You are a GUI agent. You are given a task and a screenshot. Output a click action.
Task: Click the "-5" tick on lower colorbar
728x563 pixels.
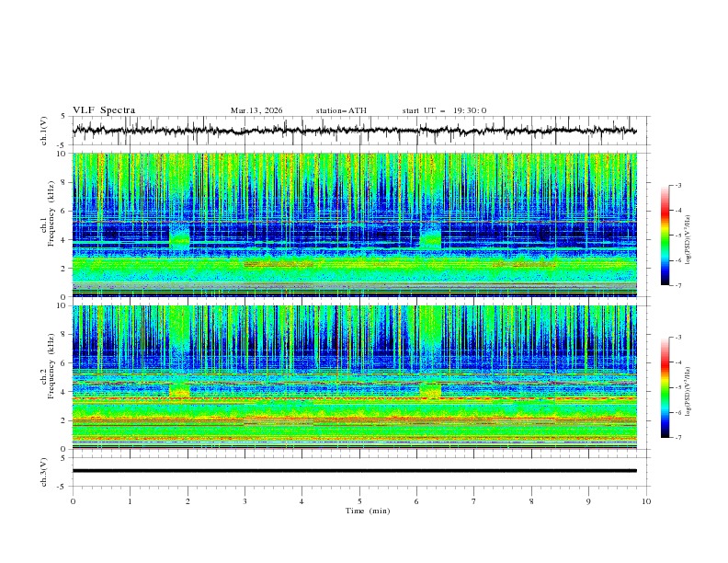678,387
